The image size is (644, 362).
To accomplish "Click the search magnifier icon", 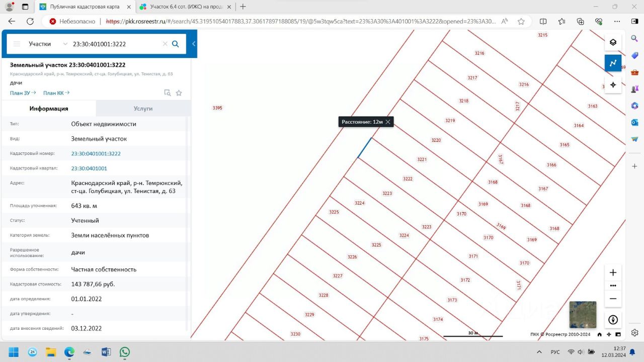I will 176,44.
